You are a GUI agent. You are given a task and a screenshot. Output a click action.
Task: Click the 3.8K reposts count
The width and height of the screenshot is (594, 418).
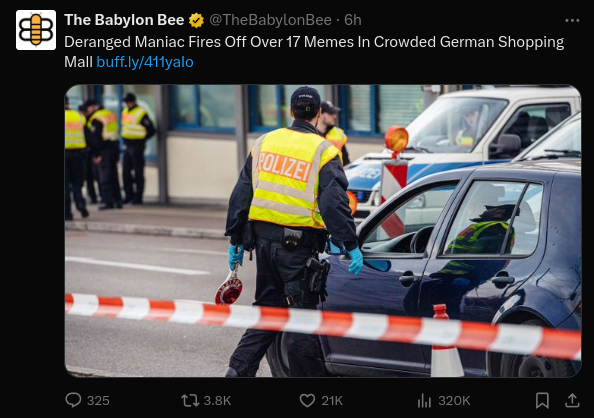pos(217,401)
